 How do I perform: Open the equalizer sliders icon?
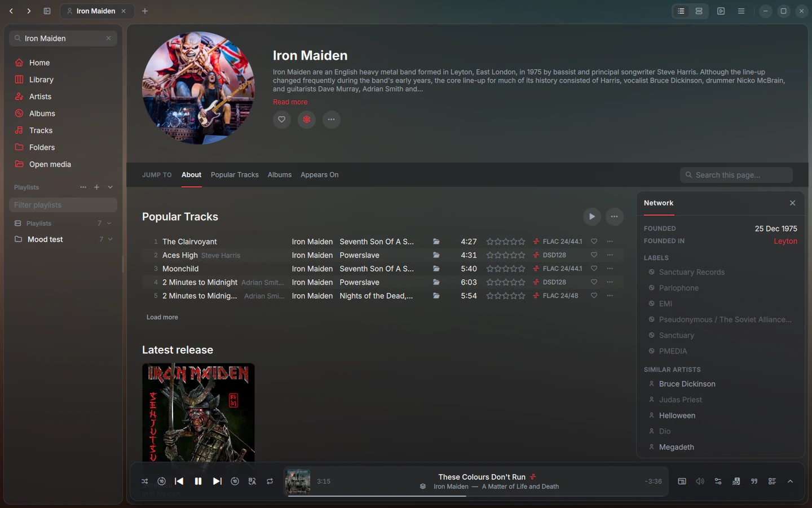(x=718, y=481)
